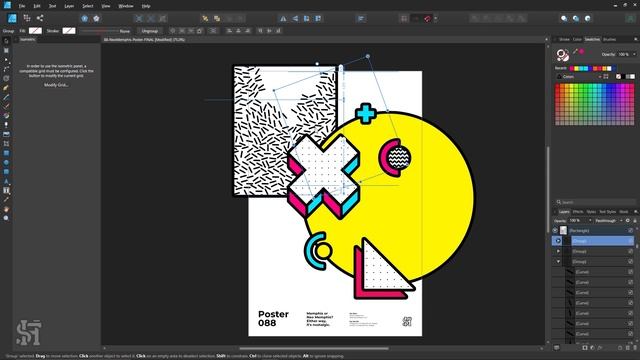640x360 pixels.
Task: Click the layer lock icon in Layers panel
Action: click(x=635, y=220)
